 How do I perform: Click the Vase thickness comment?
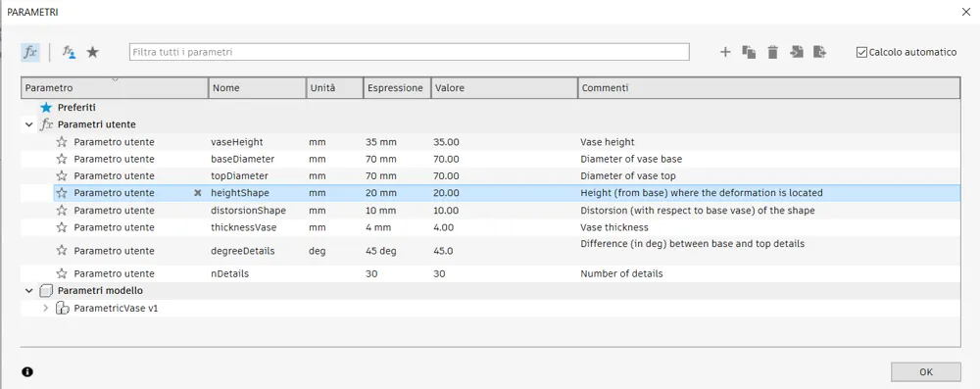[614, 227]
